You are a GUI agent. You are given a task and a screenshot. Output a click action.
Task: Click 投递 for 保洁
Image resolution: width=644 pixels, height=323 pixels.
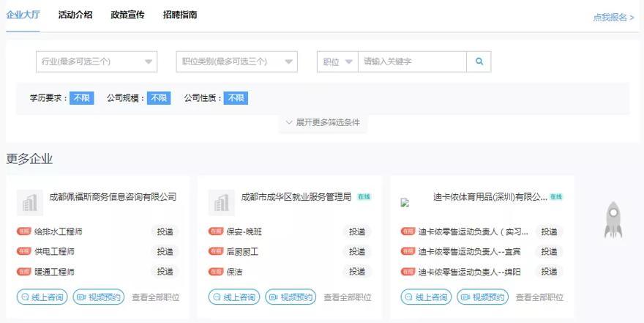tap(357, 271)
